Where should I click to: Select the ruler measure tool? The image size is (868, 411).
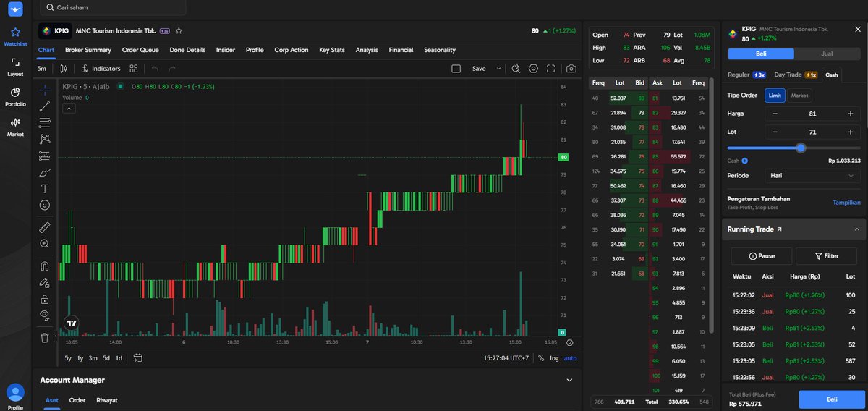coord(45,227)
